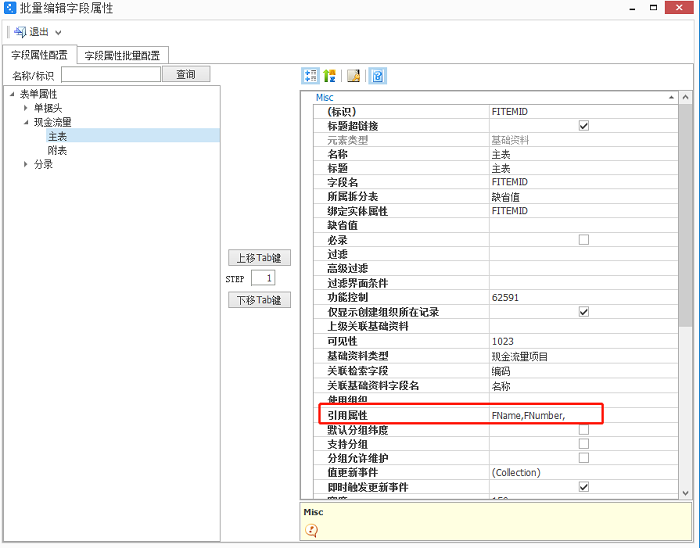Click the 查询 search button

(x=186, y=74)
